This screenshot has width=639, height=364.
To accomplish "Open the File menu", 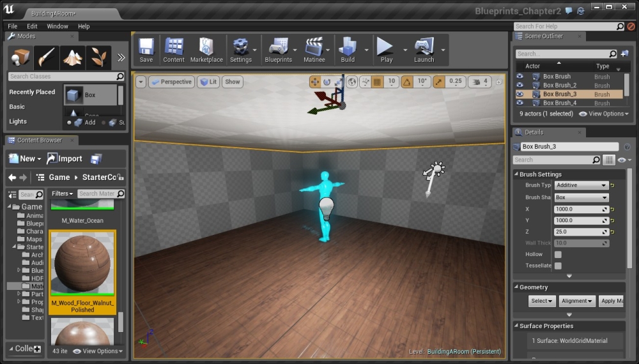I will (x=13, y=26).
